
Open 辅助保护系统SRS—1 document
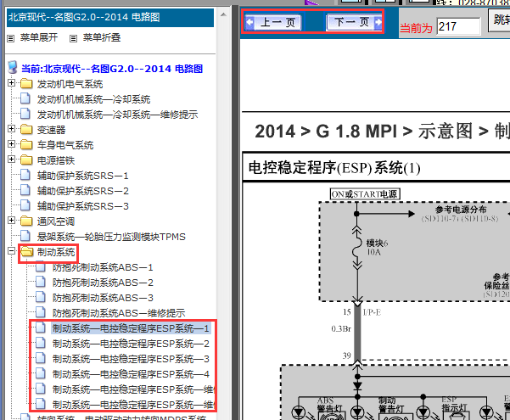click(82, 176)
